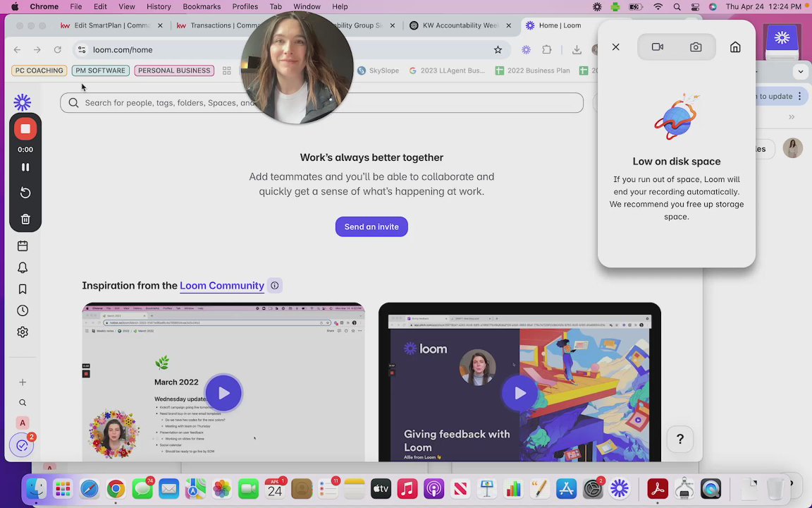Screen dimensions: 812x508
Task: Open PERSONAL BUSINESS bookmark folder
Action: click(174, 71)
